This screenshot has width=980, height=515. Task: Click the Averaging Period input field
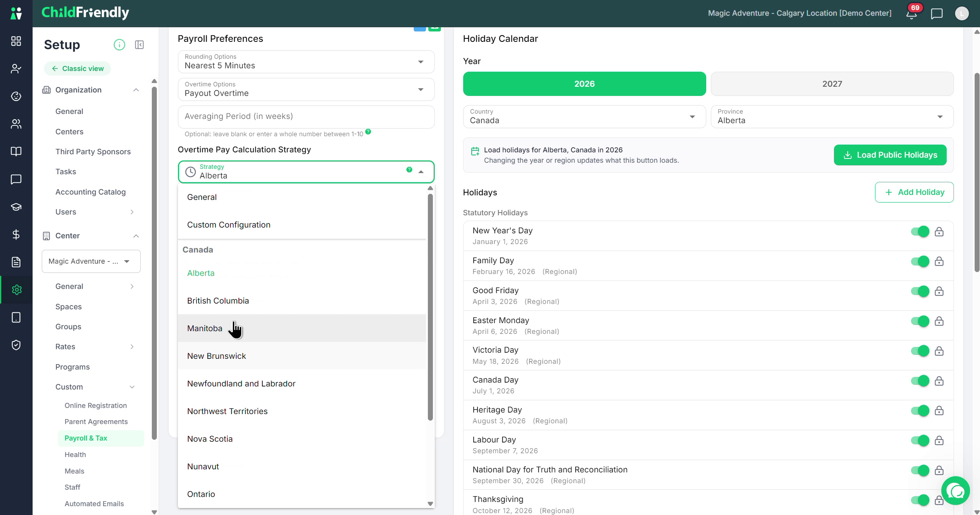(x=306, y=117)
